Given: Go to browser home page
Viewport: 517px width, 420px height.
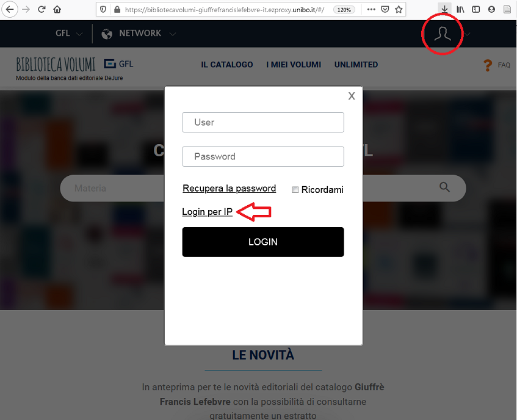Looking at the screenshot, I should 57,9.
